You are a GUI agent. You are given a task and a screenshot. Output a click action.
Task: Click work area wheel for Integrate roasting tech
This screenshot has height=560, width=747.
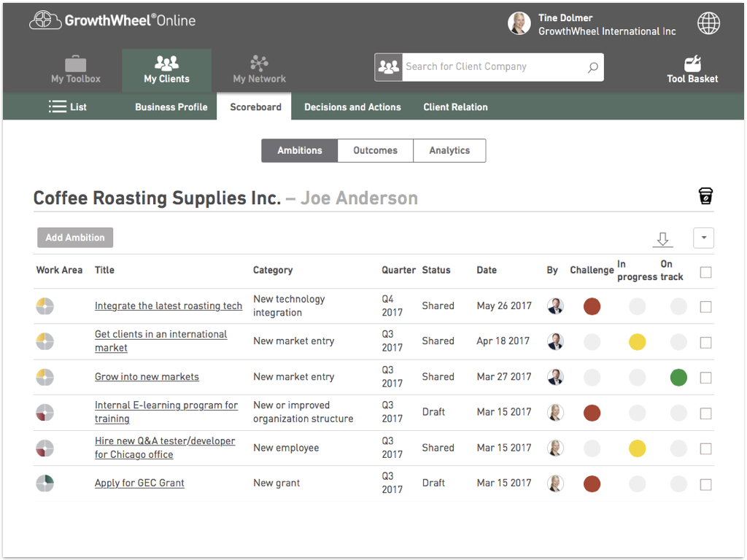click(44, 306)
